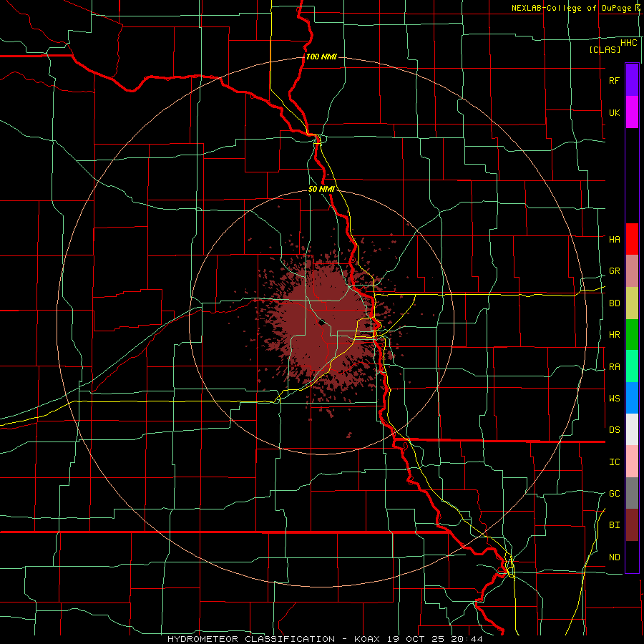The width and height of the screenshot is (644, 644).
Task: Click the '20:44' timestamp text
Action: point(468,639)
